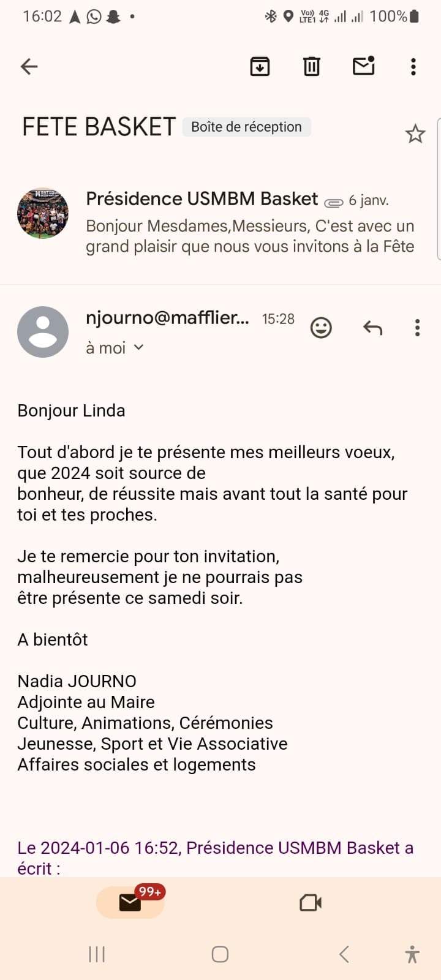Open more options for njourno's message
This screenshot has width=441, height=980.
(417, 328)
